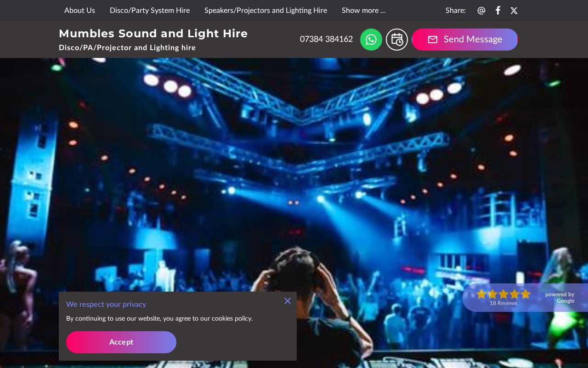The height and width of the screenshot is (368, 588).
Task: Click the "We respect your privacy" heading
Action: pyautogui.click(x=106, y=304)
